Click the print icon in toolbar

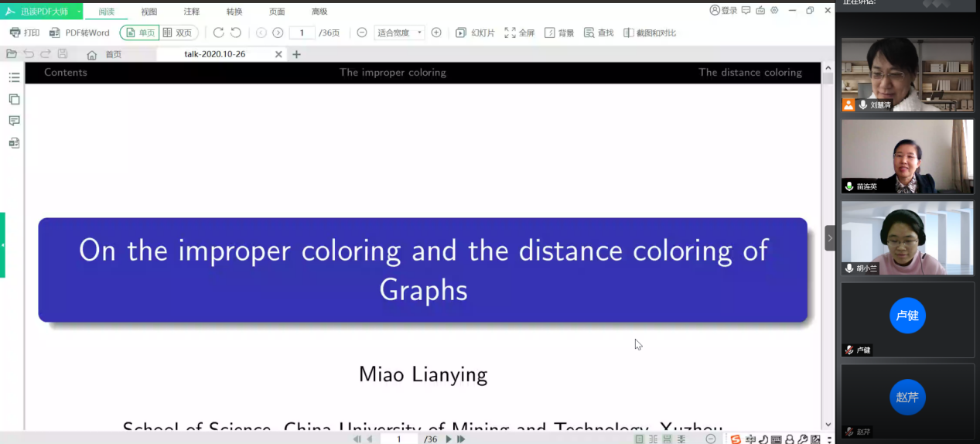pos(15,32)
